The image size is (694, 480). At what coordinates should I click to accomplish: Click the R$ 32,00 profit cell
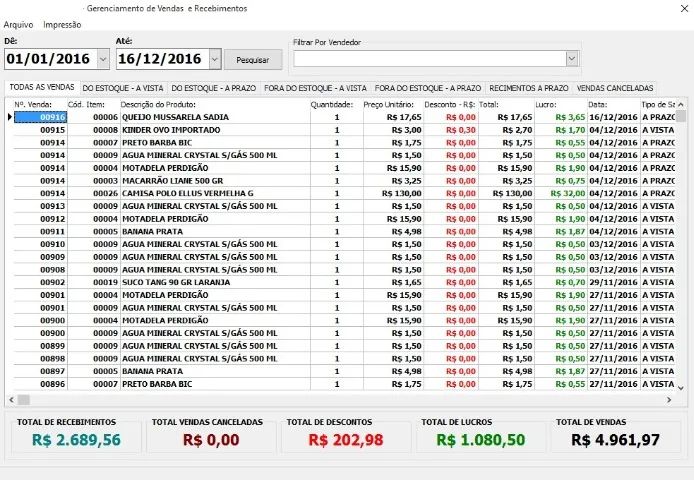pyautogui.click(x=561, y=194)
